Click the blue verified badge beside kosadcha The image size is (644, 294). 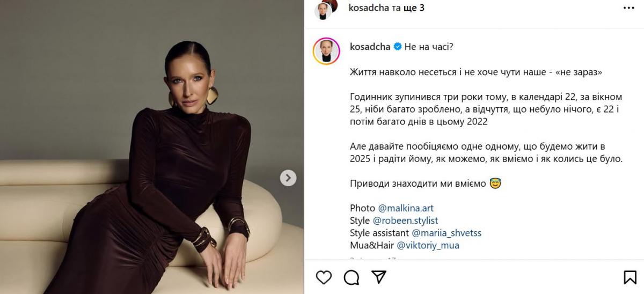[x=398, y=47]
